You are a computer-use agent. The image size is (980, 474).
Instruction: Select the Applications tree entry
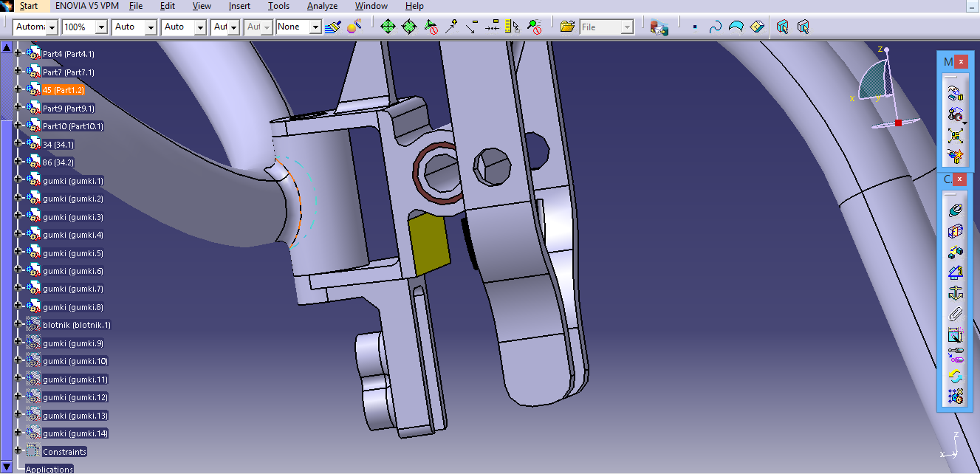(49, 470)
